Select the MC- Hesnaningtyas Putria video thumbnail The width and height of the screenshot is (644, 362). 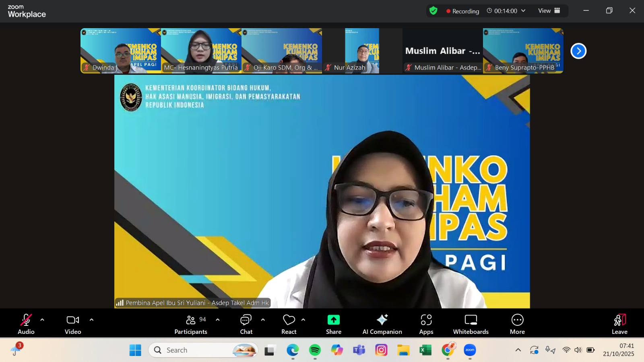point(201,50)
